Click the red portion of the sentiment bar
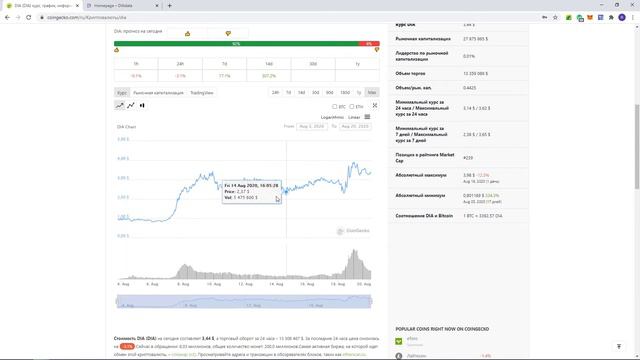Viewport: 640px width, 360px height. click(369, 44)
